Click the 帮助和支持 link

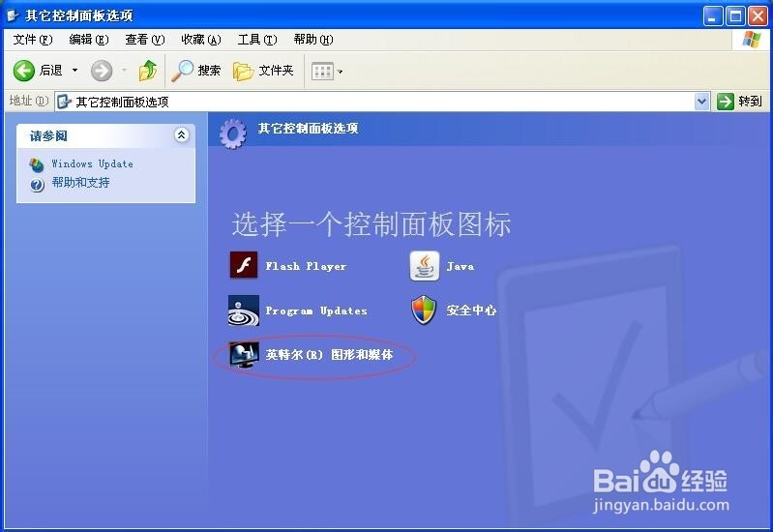point(81,183)
